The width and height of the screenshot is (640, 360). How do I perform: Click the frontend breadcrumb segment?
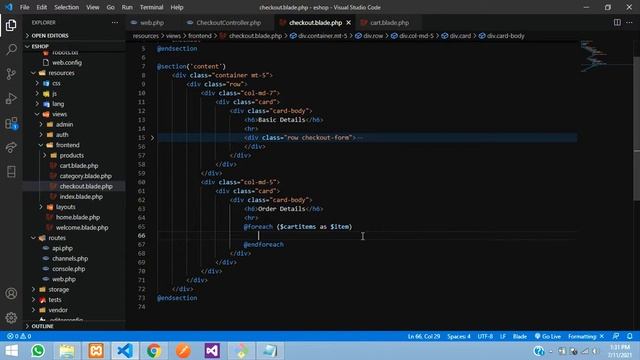(x=200, y=36)
